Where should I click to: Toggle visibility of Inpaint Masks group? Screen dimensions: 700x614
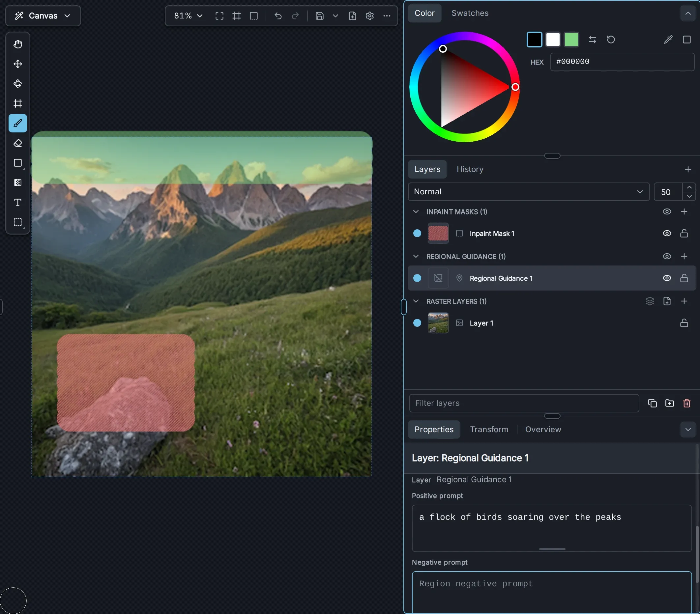pyautogui.click(x=667, y=211)
